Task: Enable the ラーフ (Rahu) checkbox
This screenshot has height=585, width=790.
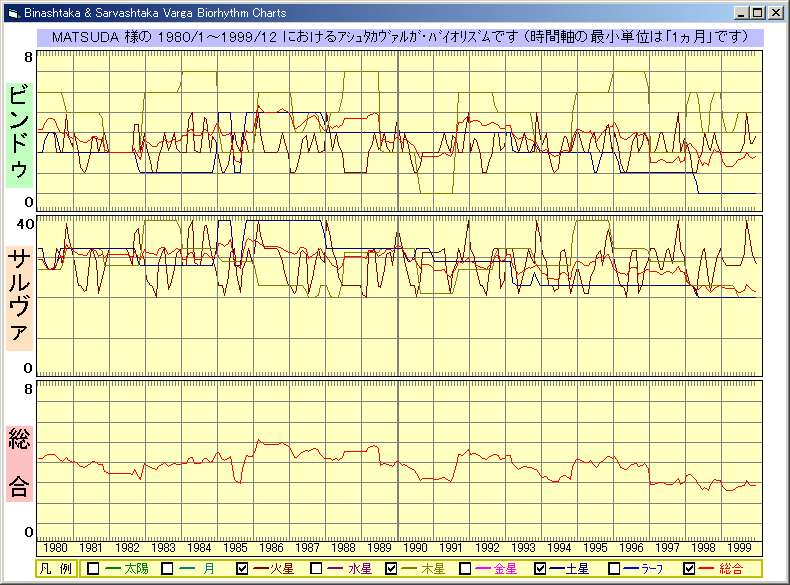Action: click(x=615, y=569)
